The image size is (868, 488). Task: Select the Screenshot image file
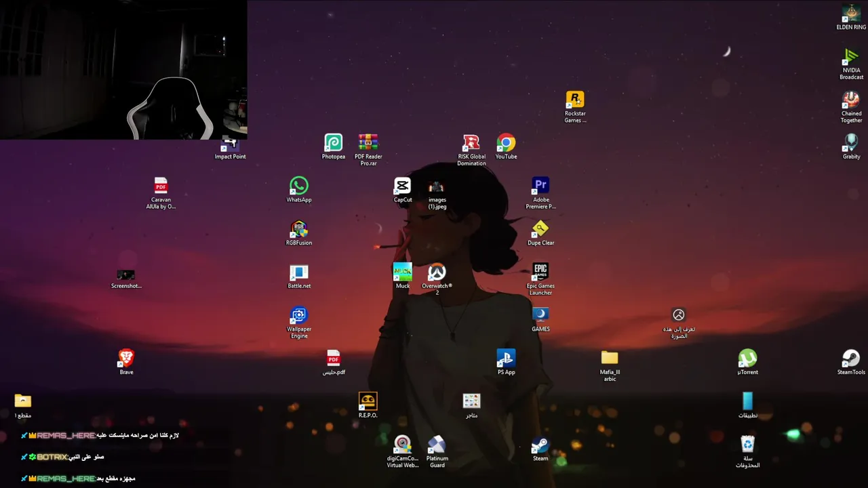click(x=126, y=279)
